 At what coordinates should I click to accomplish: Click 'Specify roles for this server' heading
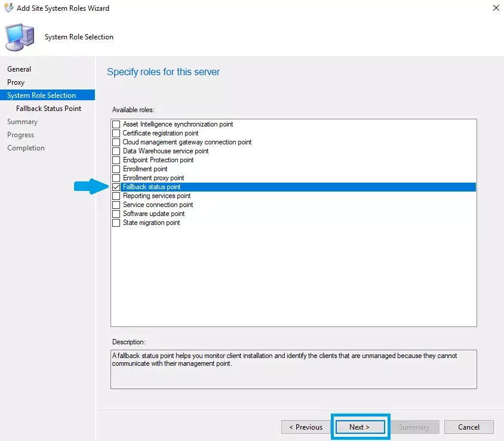(163, 72)
